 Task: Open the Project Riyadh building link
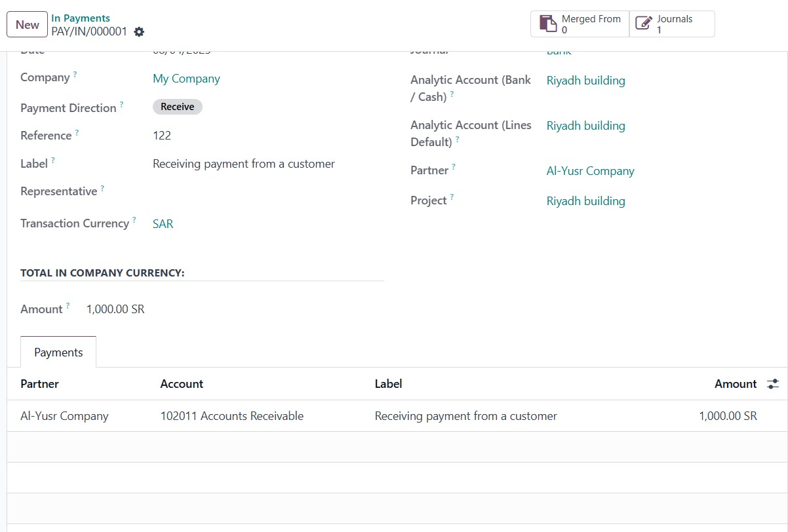pos(585,201)
